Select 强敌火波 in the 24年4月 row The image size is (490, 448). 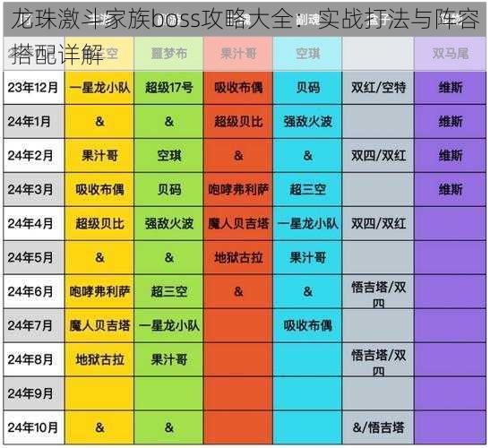tap(169, 223)
